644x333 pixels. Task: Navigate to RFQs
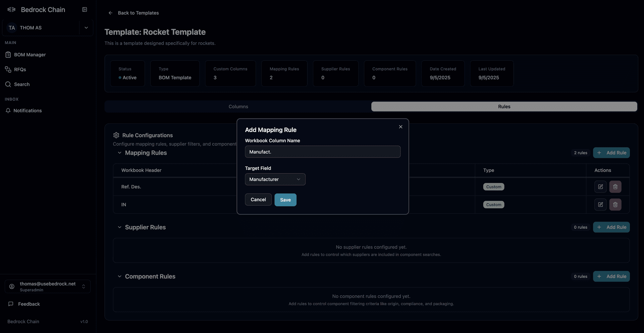(x=20, y=69)
